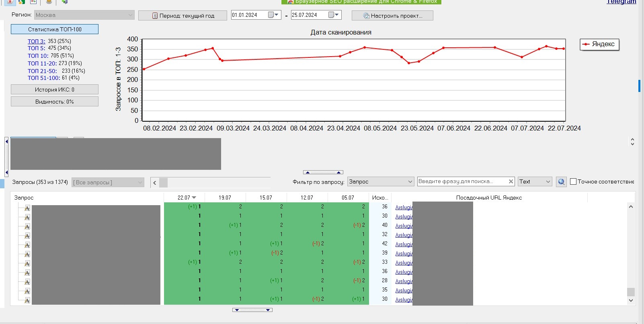Enable the Точное соответствие checkbox

[x=573, y=181]
